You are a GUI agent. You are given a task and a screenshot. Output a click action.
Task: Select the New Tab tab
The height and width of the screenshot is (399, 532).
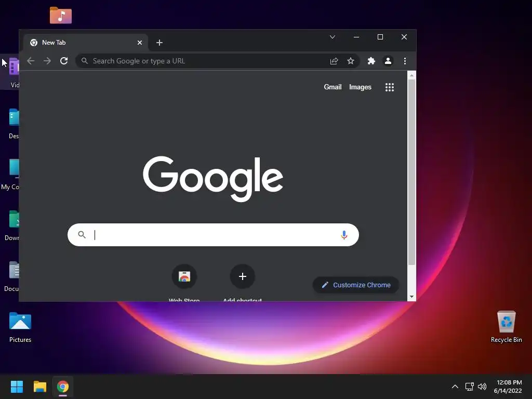point(86,43)
